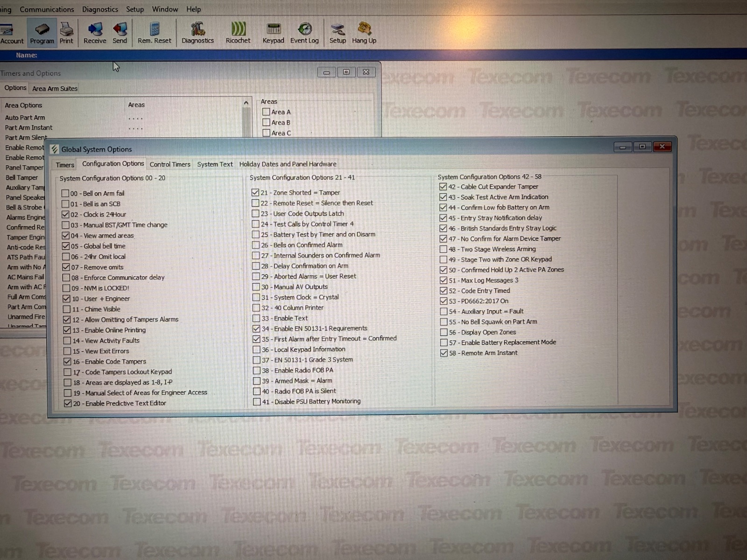Image resolution: width=747 pixels, height=560 pixels.
Task: Open the Rem. Reset tool
Action: tap(155, 33)
